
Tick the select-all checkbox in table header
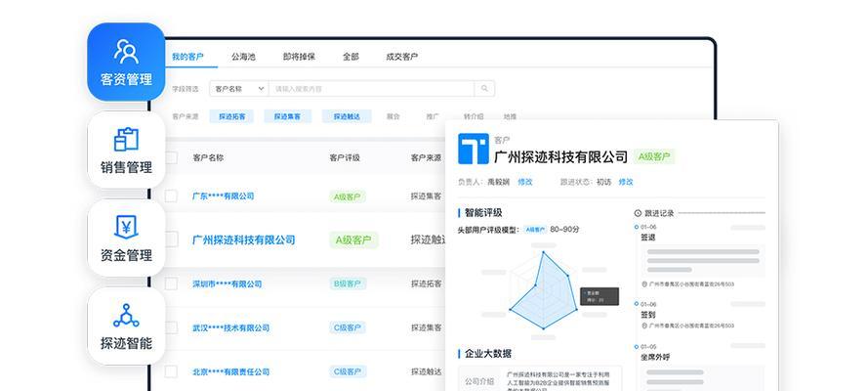tap(171, 157)
